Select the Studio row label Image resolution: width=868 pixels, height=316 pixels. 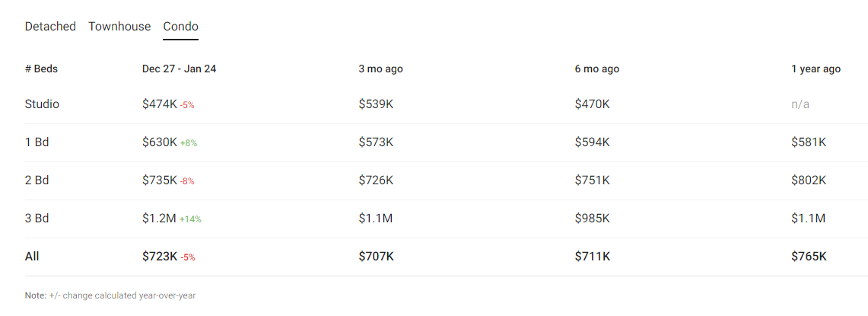(42, 104)
